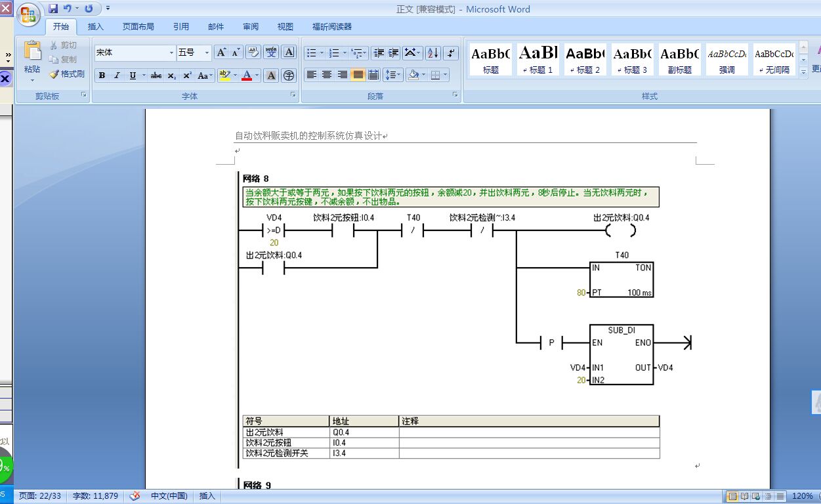Align text left
The width and height of the screenshot is (821, 504).
312,75
